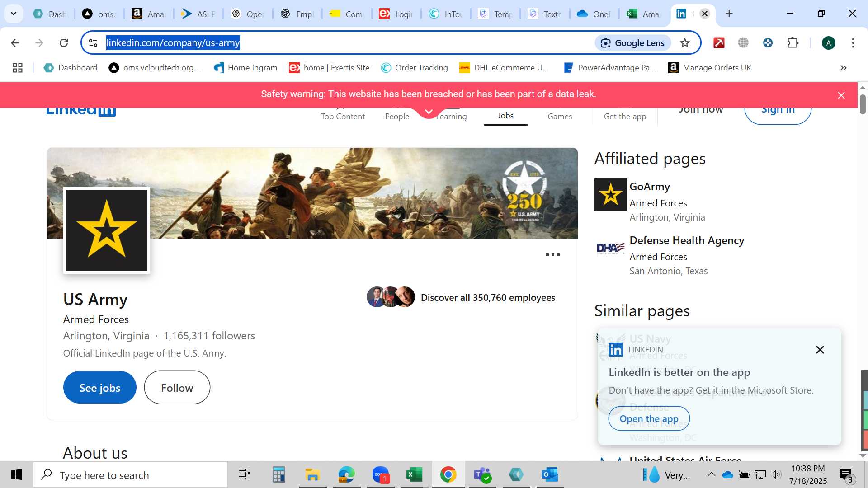Open the Chrome profile avatar A
Image resolution: width=868 pixels, height=488 pixels.
828,43
